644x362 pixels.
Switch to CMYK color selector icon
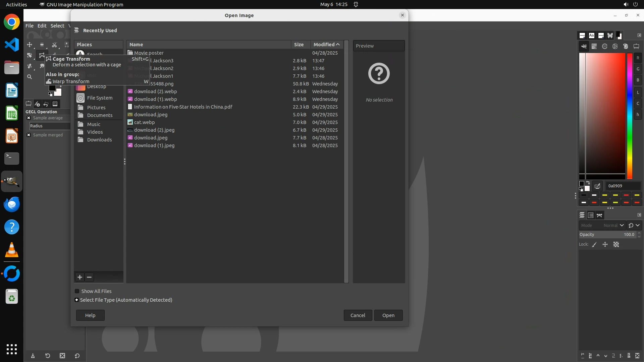[x=594, y=47]
